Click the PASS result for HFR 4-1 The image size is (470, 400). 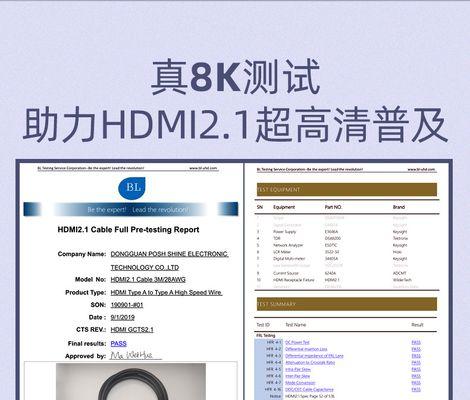click(x=416, y=342)
